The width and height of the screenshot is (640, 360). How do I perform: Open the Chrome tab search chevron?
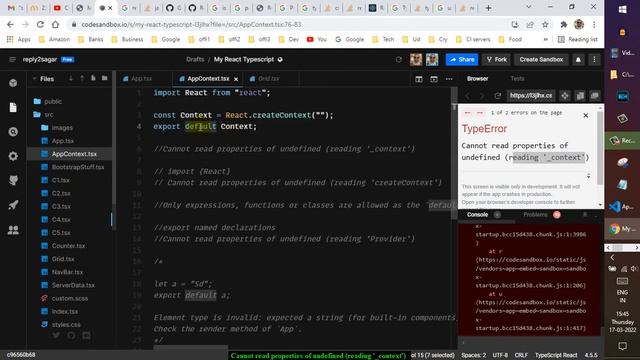pos(529,7)
